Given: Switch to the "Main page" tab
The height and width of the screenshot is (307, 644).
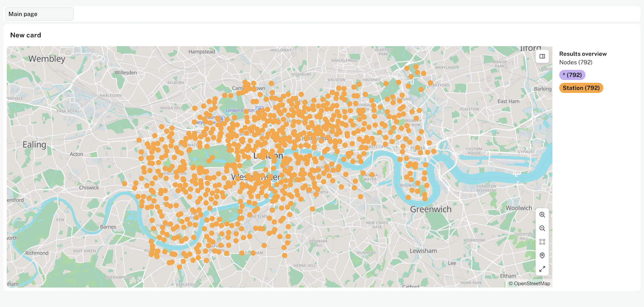Looking at the screenshot, I should coord(39,13).
